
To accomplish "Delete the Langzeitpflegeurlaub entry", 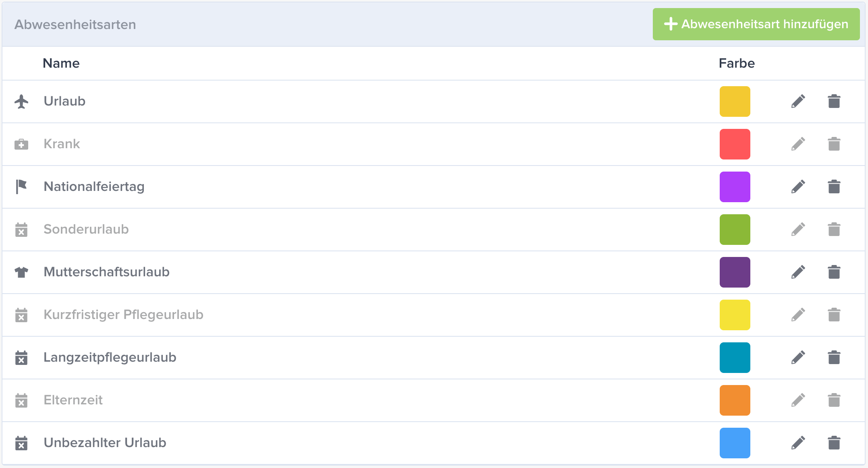I will point(834,358).
